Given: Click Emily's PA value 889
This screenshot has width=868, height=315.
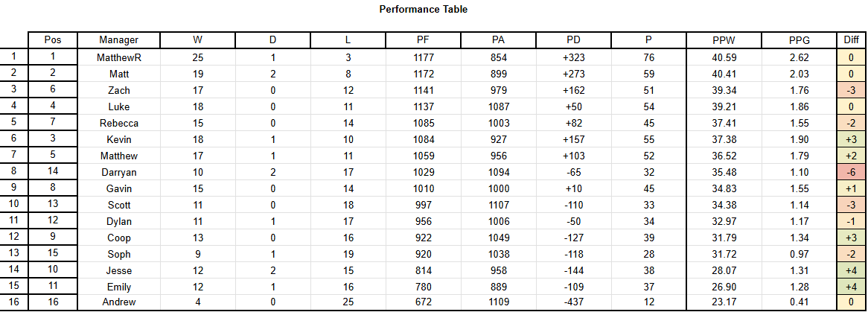Looking at the screenshot, I should (x=498, y=287).
